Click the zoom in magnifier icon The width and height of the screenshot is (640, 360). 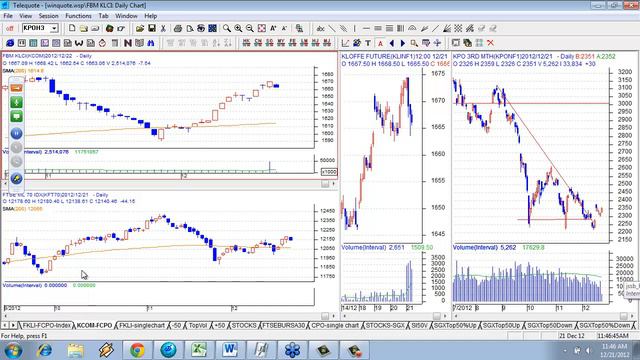click(x=238, y=28)
